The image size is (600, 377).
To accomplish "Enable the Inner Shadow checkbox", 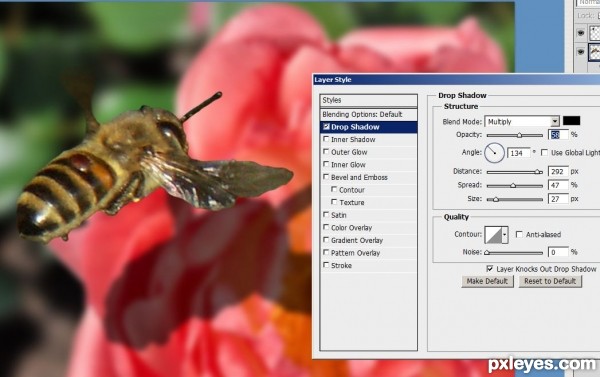I will [x=326, y=139].
